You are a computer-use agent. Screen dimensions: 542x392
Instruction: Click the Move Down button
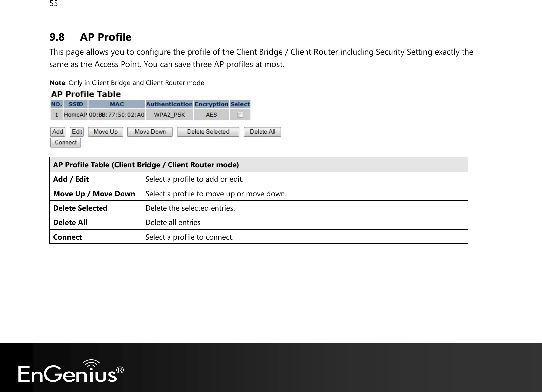pyautogui.click(x=150, y=132)
